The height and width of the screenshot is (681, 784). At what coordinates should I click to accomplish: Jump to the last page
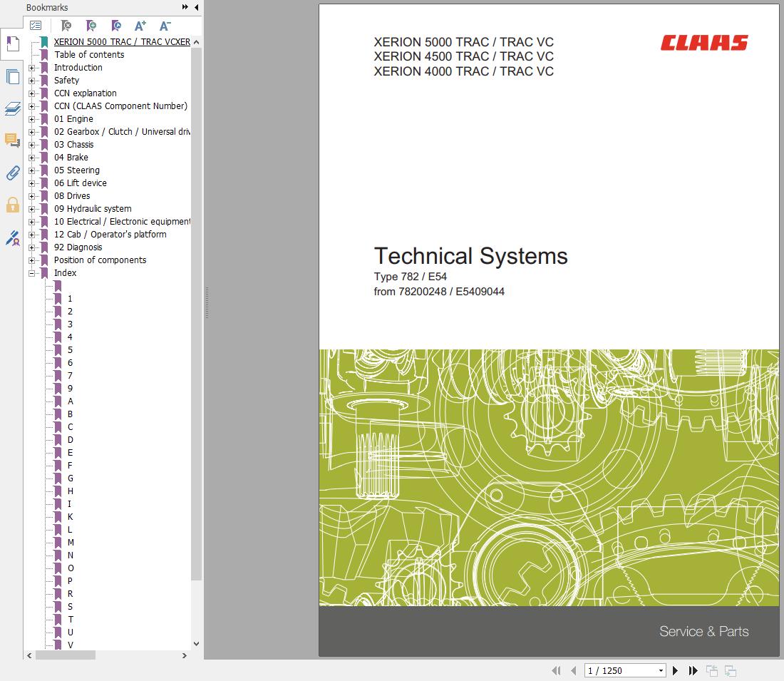click(693, 670)
